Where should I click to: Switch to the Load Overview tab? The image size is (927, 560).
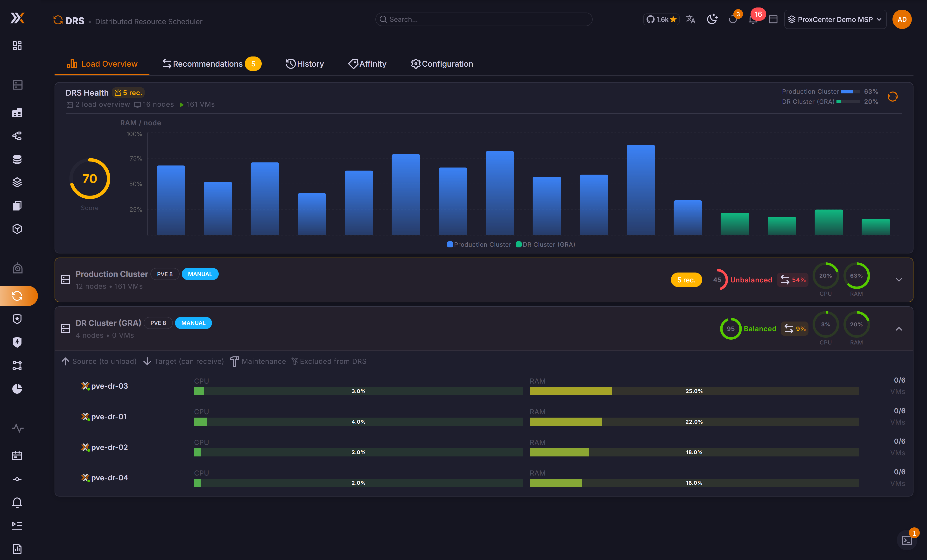click(x=102, y=64)
